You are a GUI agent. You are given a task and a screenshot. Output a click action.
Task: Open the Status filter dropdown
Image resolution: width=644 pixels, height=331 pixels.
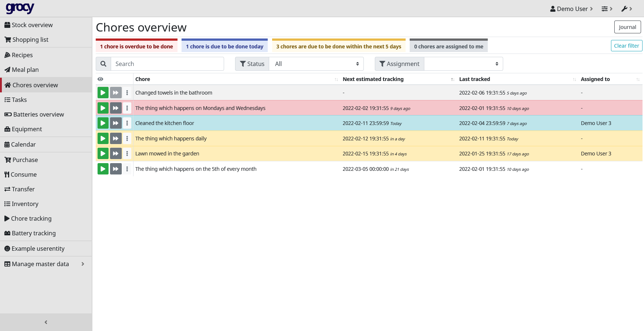[x=316, y=64]
